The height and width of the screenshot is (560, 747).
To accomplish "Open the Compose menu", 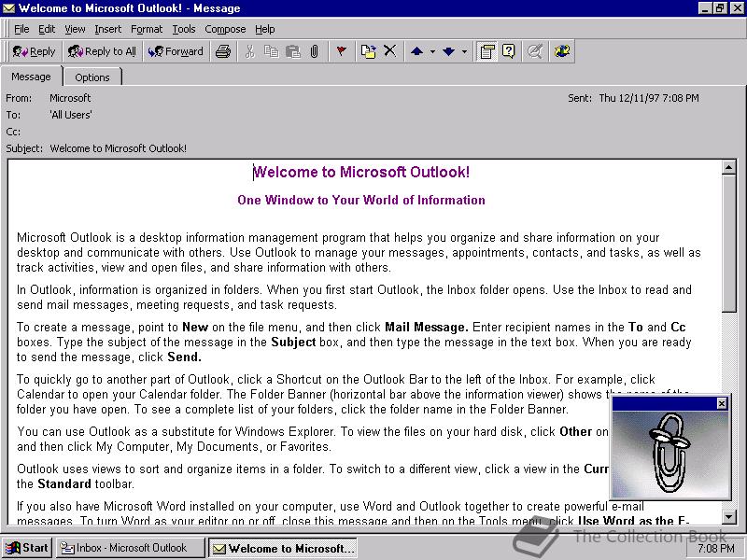I will coord(225,29).
